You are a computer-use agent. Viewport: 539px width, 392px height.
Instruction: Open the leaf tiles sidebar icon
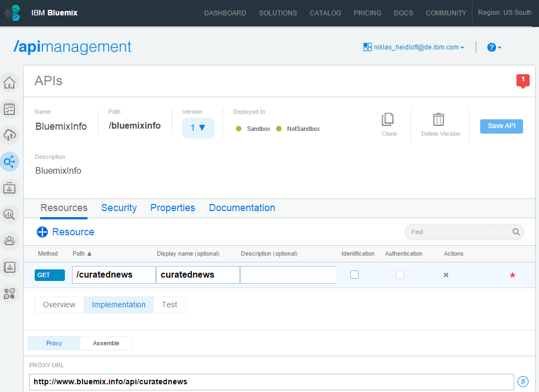point(9,294)
